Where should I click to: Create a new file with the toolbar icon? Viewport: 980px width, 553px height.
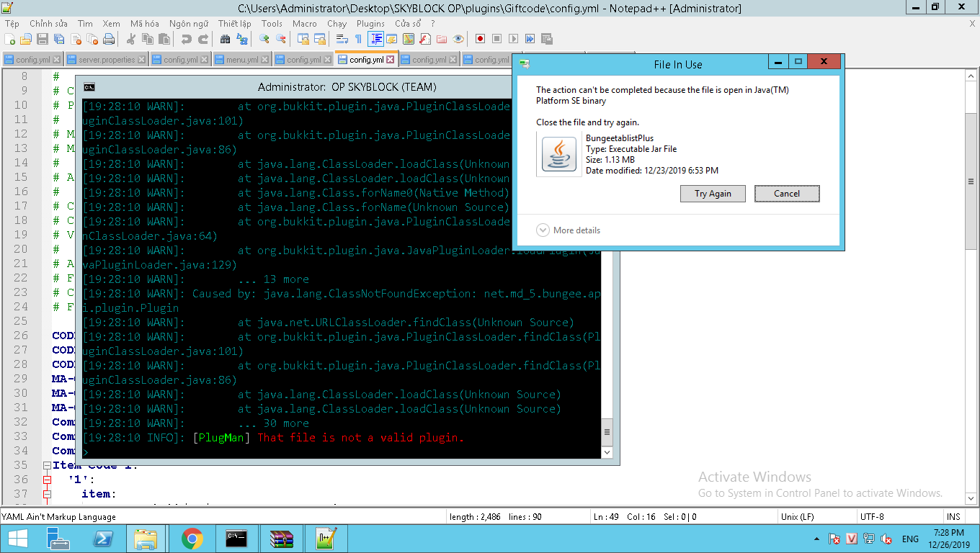9,39
